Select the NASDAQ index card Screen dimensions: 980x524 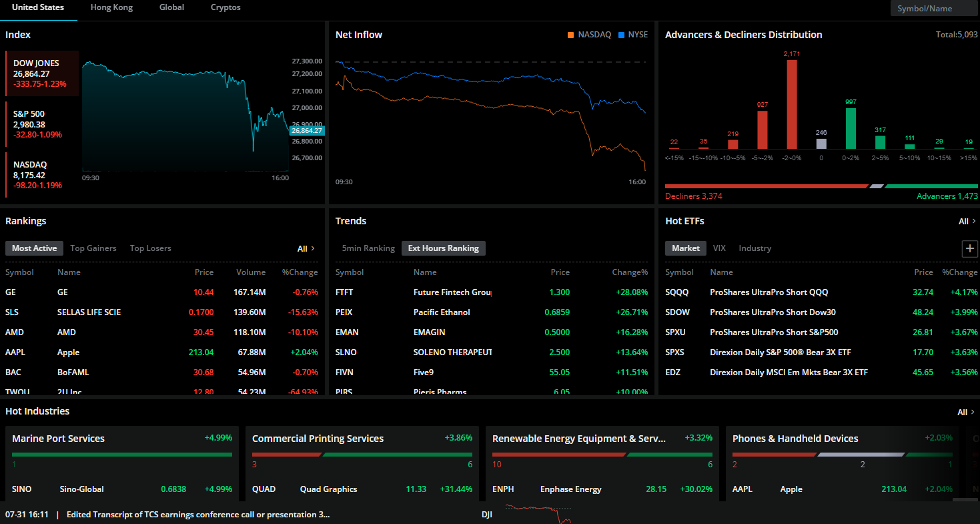click(x=41, y=175)
